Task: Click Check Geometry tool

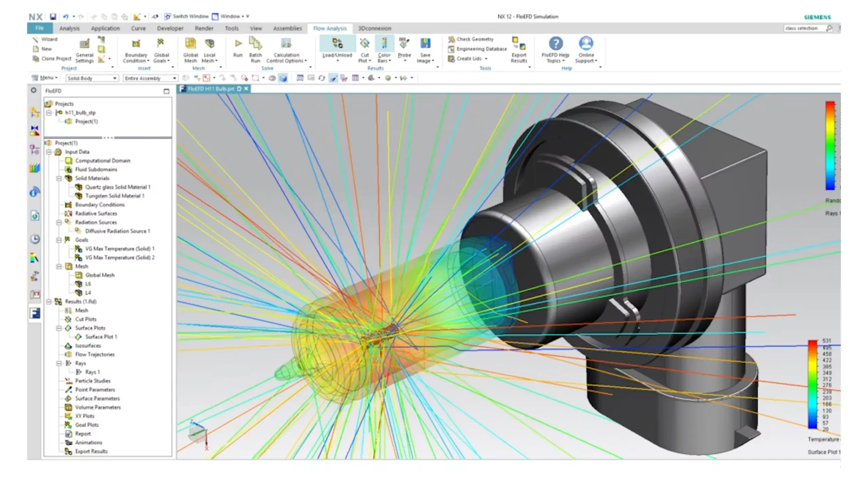Action: 471,39
